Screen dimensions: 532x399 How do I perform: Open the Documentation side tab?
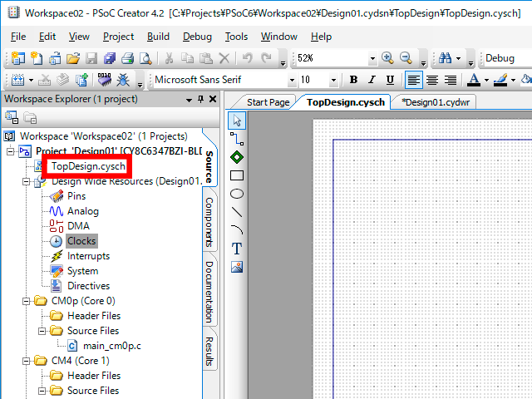pyautogui.click(x=209, y=292)
